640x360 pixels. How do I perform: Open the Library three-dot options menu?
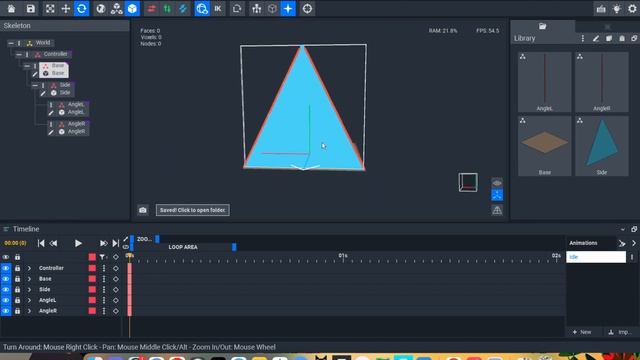click(582, 38)
